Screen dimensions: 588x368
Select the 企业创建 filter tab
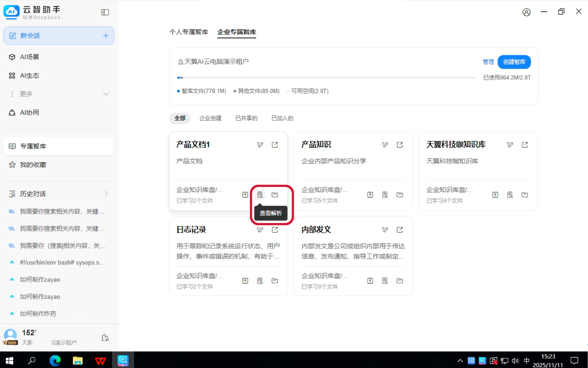click(x=210, y=118)
